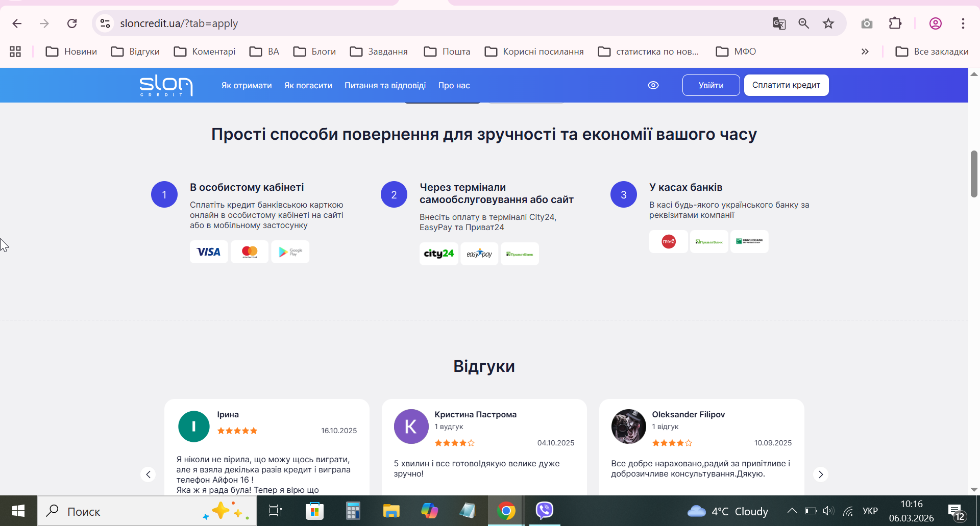Viewport: 980px width, 526px height.
Task: Click the Google Translate icon
Action: click(x=779, y=23)
